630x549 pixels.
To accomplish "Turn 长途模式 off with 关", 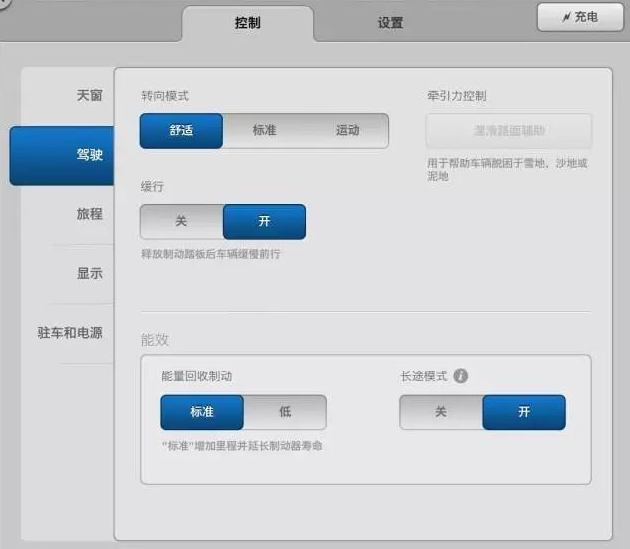I will tap(441, 412).
